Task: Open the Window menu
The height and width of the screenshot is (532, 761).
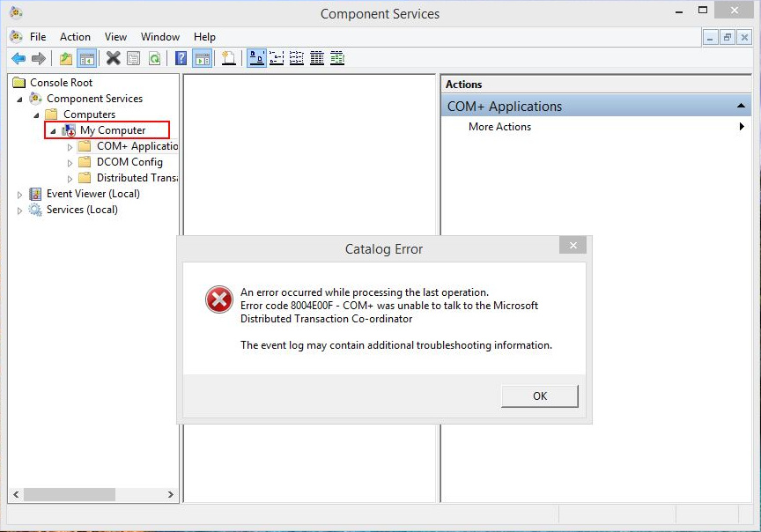Action: [x=160, y=37]
